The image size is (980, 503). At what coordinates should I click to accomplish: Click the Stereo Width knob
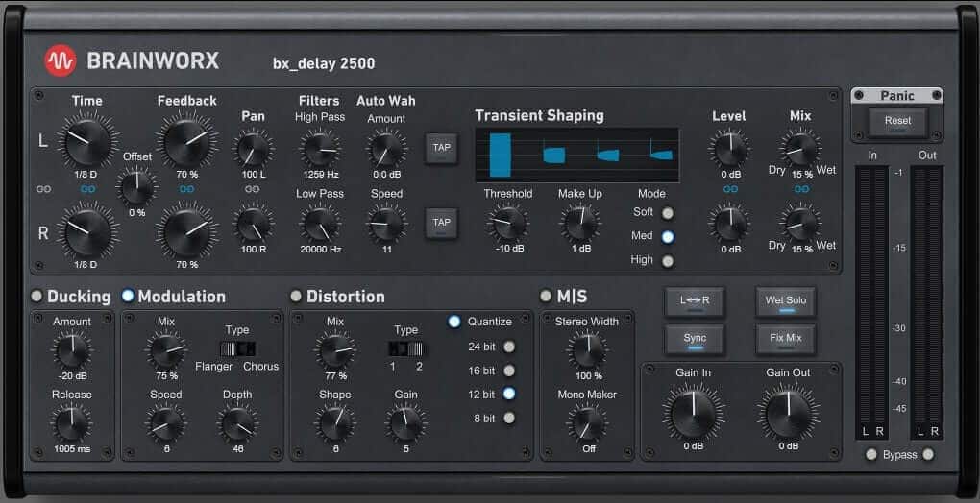click(587, 350)
